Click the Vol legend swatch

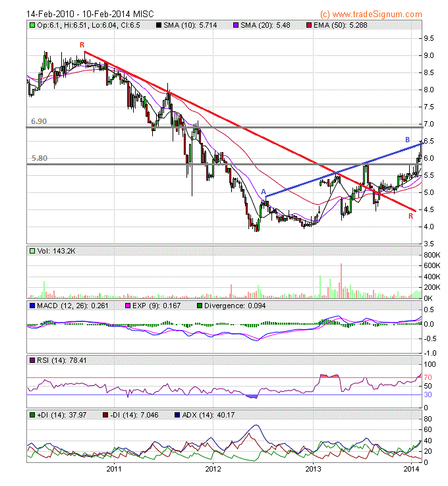tap(32, 251)
